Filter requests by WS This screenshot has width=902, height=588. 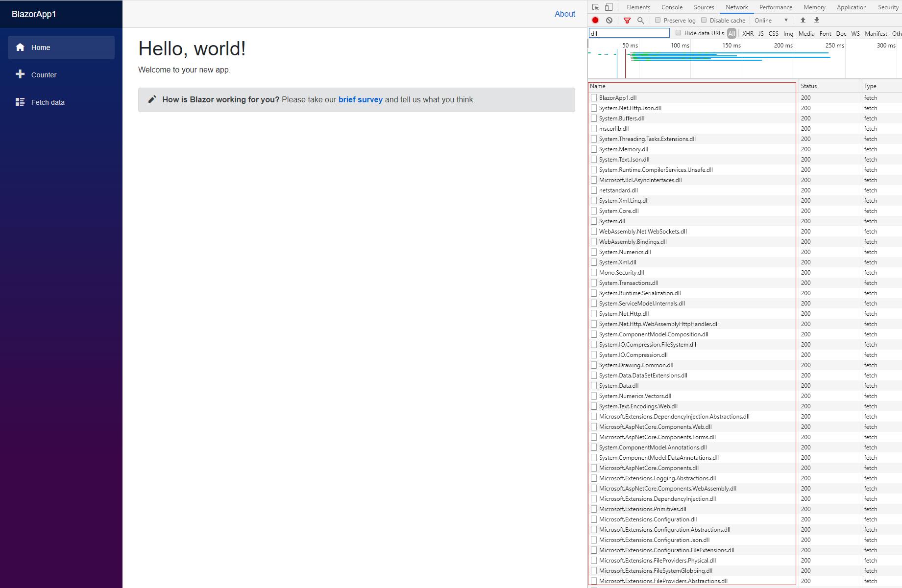click(x=855, y=33)
